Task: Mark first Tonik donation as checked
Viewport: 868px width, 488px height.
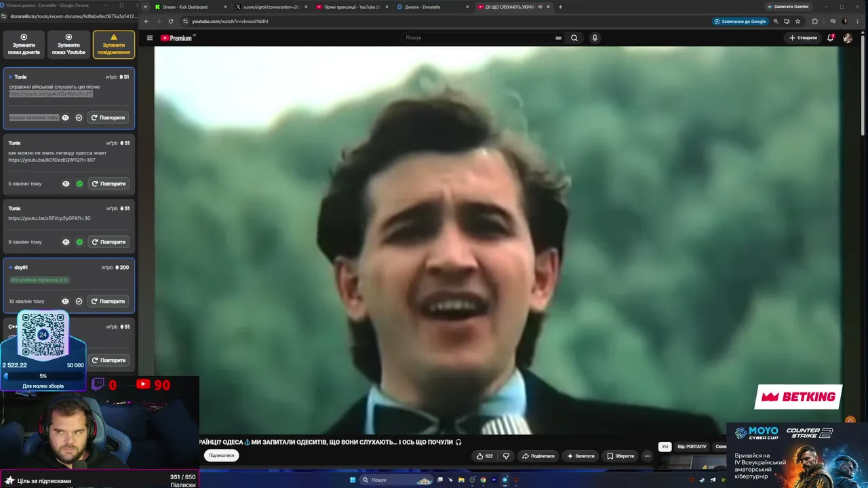Action: pos(79,118)
